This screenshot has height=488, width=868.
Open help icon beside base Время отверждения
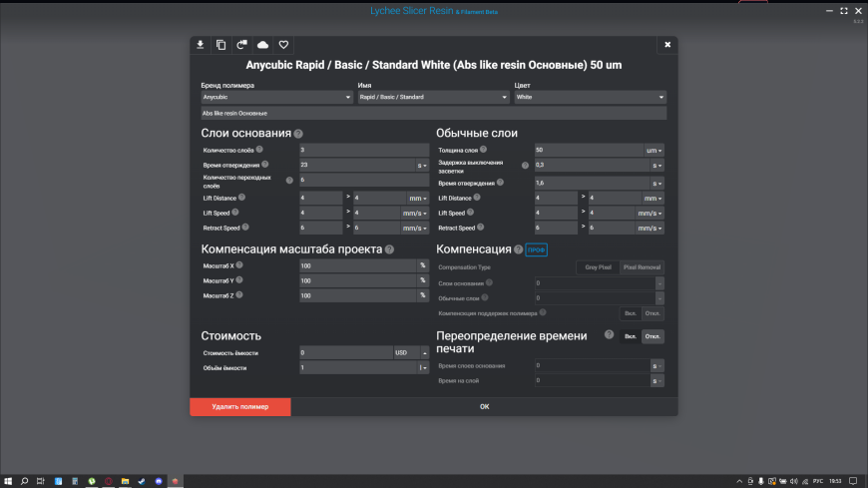click(x=265, y=164)
